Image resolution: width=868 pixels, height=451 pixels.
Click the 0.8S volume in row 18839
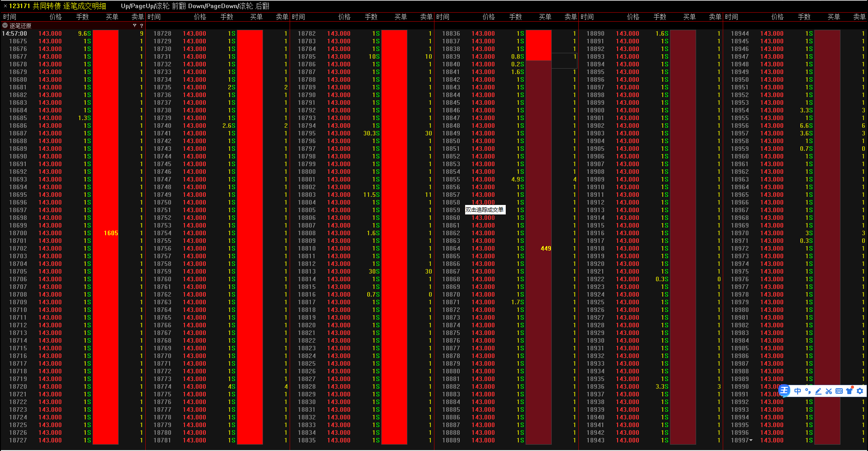tap(517, 56)
